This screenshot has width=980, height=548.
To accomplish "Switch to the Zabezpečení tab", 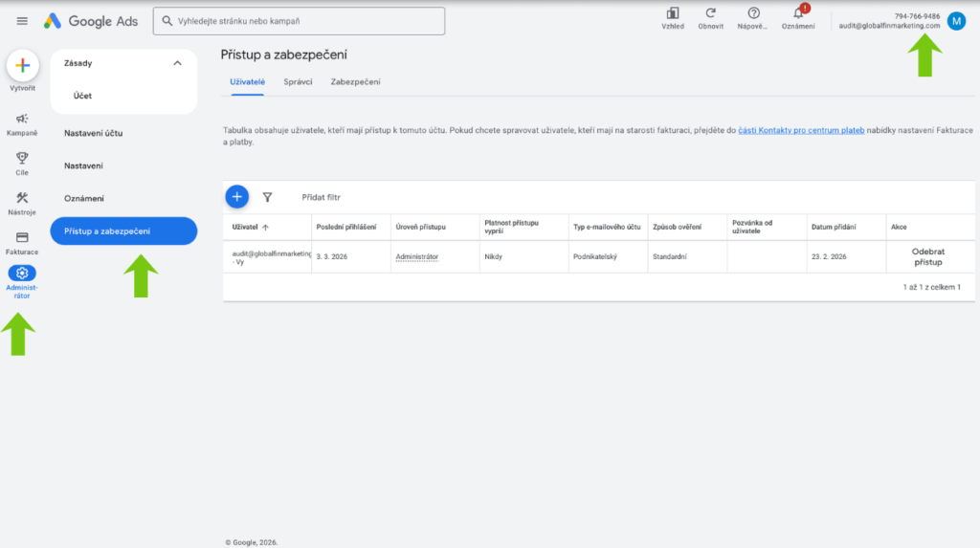I will click(356, 82).
